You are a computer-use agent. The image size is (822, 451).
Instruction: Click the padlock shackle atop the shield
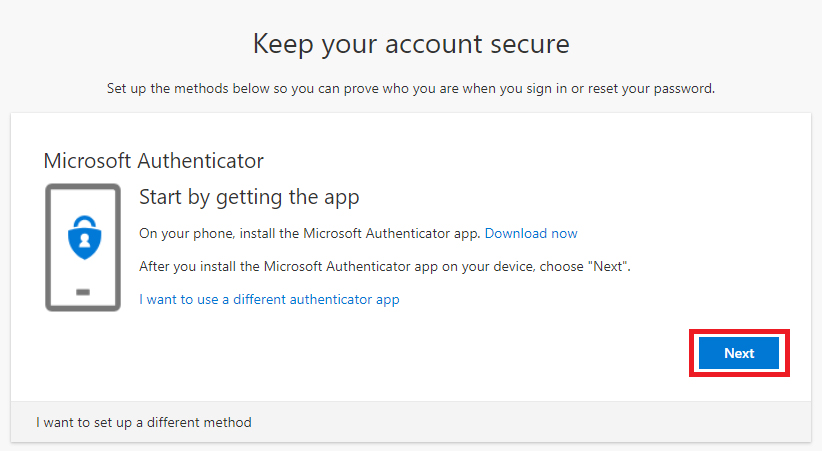click(x=84, y=221)
